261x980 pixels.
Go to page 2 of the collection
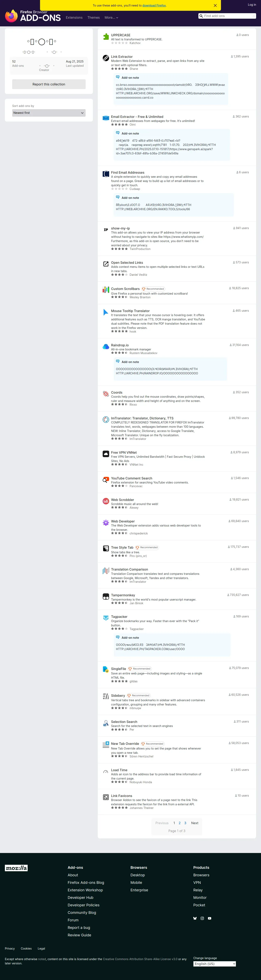tap(179, 823)
